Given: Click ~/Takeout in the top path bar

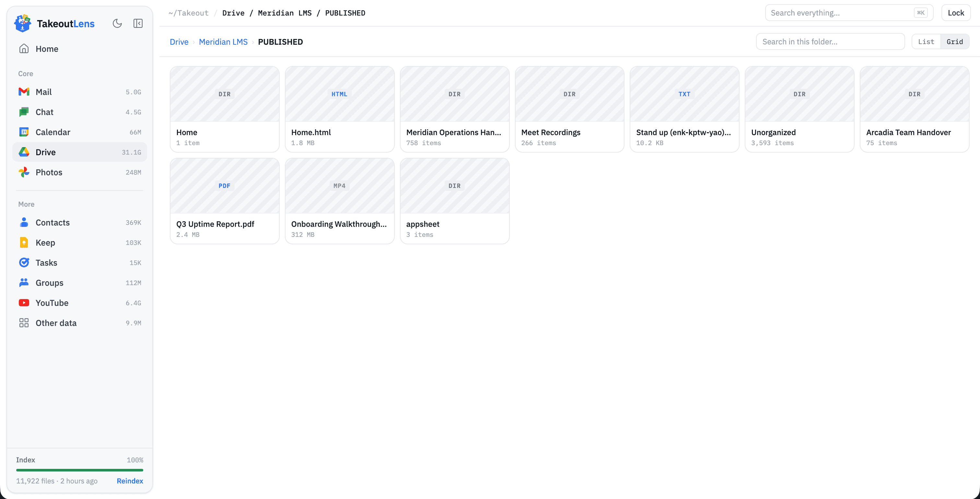Looking at the screenshot, I should pos(189,13).
